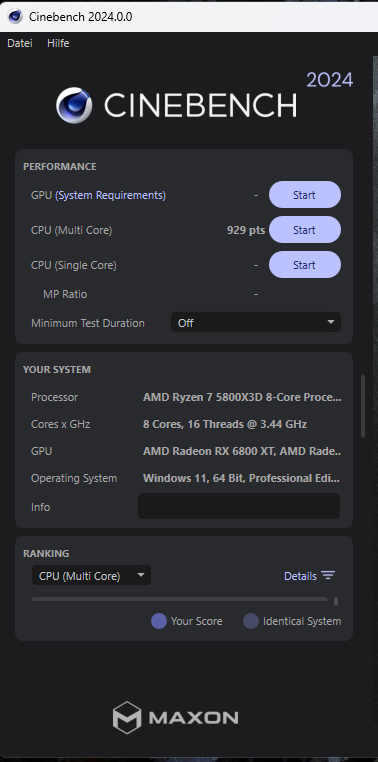Start the CPU Multi Core test

[305, 230]
